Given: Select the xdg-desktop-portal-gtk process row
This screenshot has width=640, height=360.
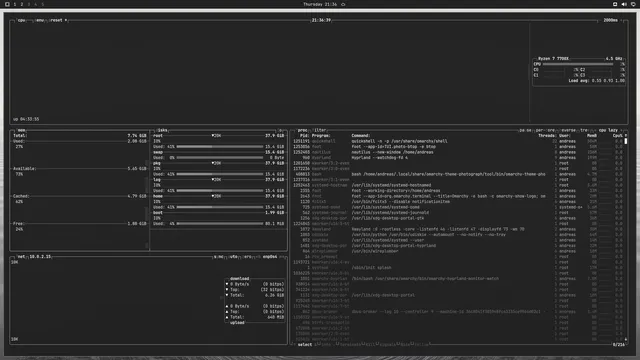Looking at the screenshot, I should click(458, 218).
